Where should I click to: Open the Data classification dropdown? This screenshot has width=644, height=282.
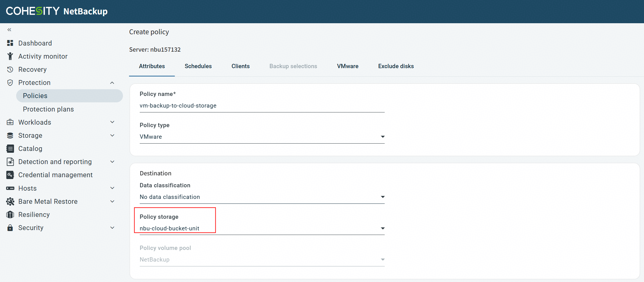pyautogui.click(x=262, y=197)
